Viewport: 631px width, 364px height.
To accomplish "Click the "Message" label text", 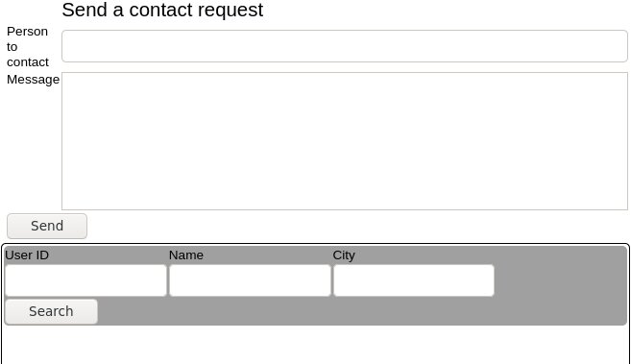I will (x=33, y=80).
